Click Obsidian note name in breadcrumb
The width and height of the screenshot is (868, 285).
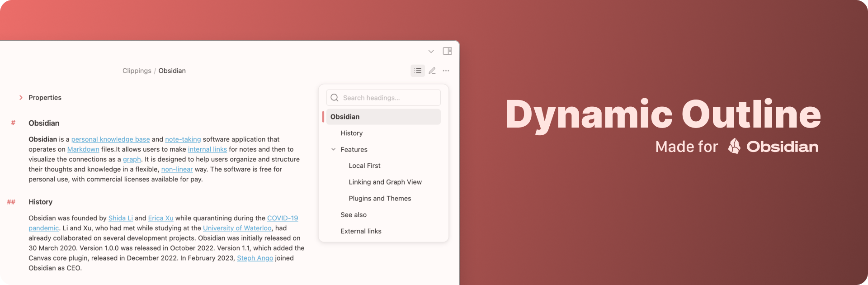pyautogui.click(x=172, y=71)
